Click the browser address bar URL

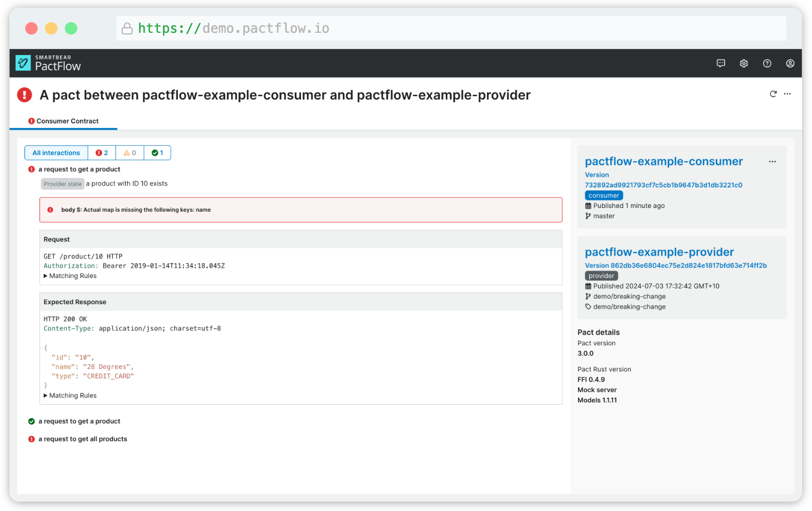click(x=233, y=28)
